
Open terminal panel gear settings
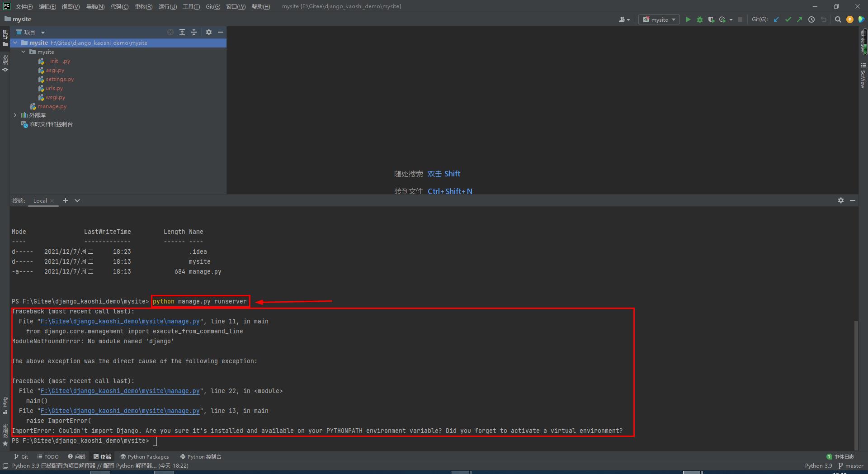pos(841,200)
